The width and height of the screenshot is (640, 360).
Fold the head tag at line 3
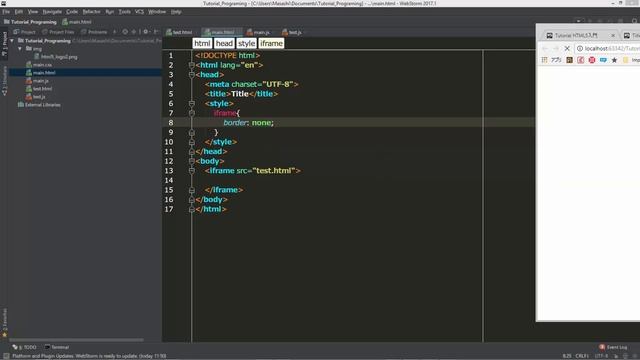click(191, 75)
